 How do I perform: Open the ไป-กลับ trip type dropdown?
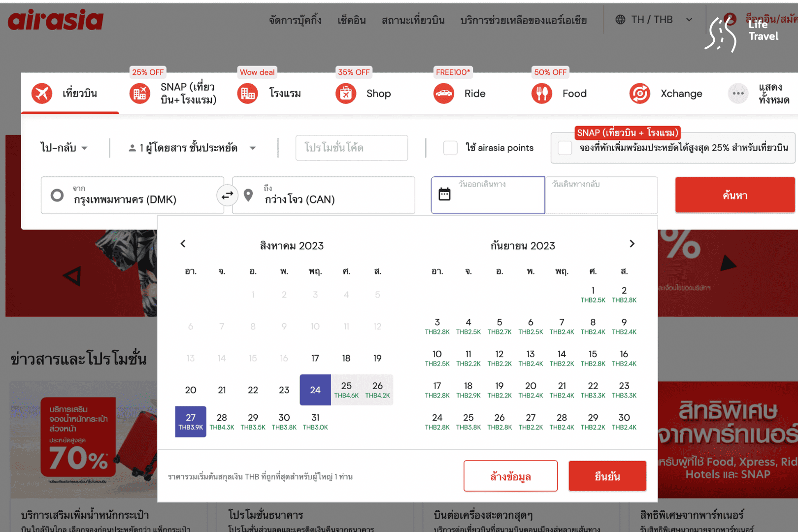click(64, 148)
